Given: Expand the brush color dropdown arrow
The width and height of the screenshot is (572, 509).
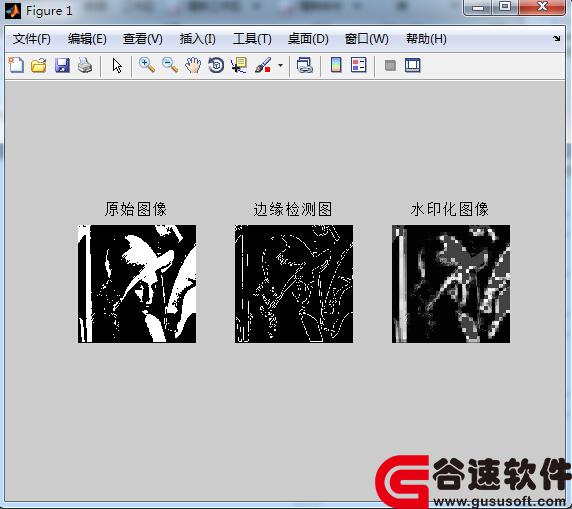Looking at the screenshot, I should point(280,66).
